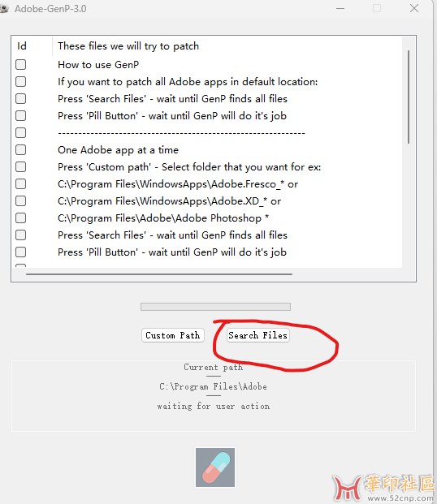Click the 'How to use GenP' text row
This screenshot has width=437, height=504.
98,65
